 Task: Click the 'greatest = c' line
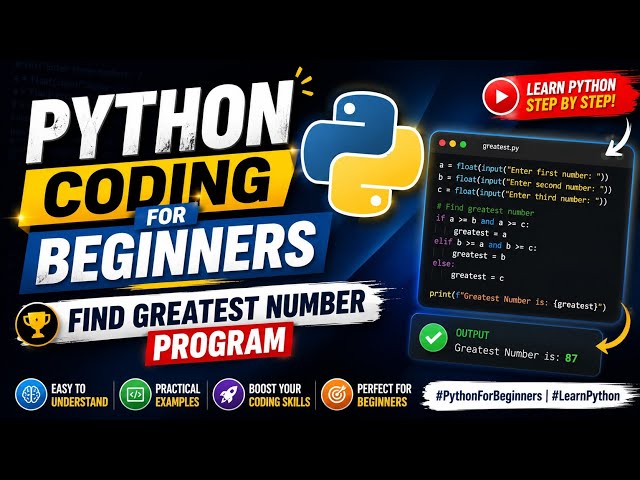tap(477, 276)
